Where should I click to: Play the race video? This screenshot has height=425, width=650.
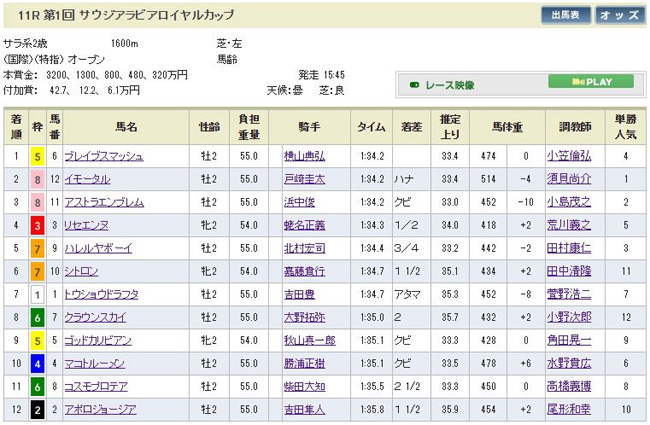click(589, 82)
